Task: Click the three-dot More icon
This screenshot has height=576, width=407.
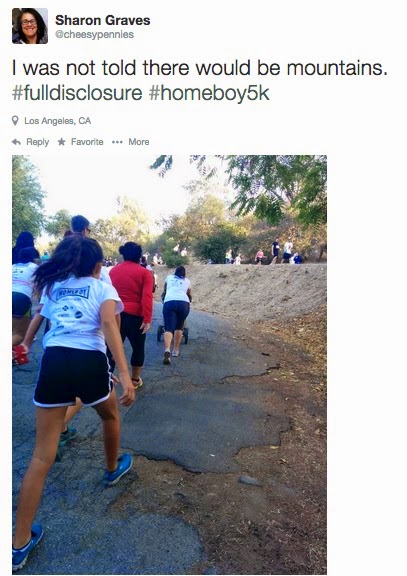Action: click(x=117, y=142)
